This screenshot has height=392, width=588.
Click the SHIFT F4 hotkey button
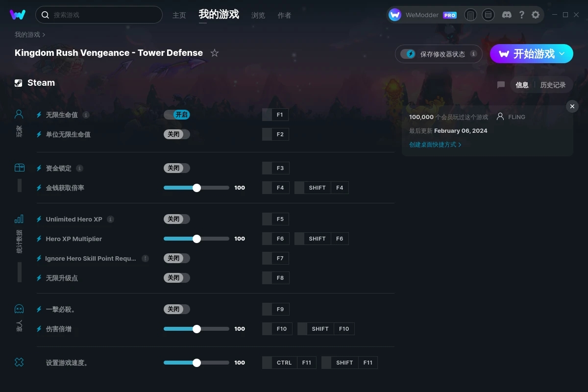pyautogui.click(x=321, y=188)
